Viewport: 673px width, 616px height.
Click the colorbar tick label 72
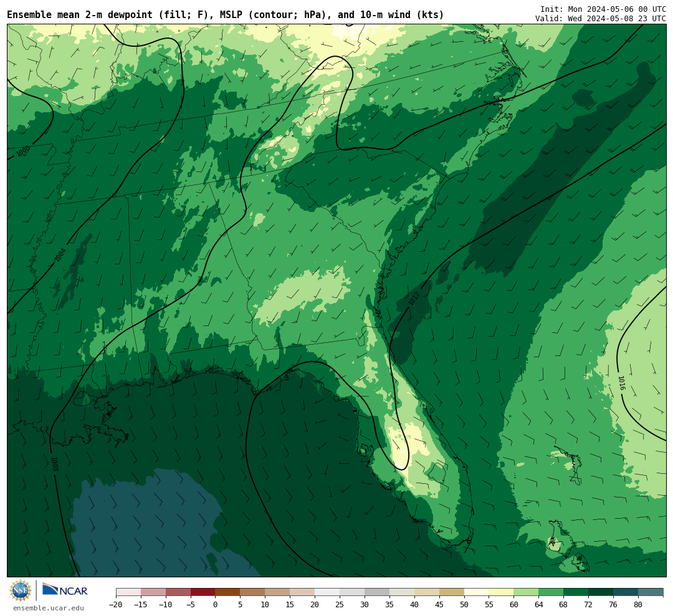pos(588,605)
